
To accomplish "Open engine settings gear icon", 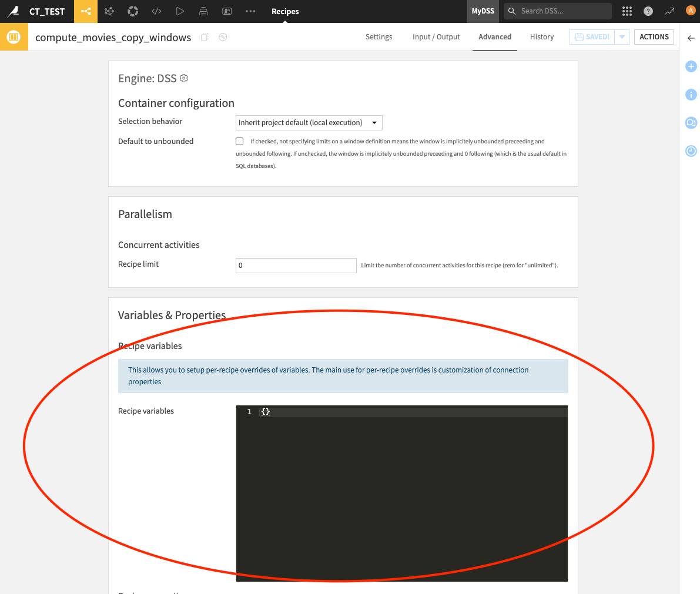I will pos(184,78).
